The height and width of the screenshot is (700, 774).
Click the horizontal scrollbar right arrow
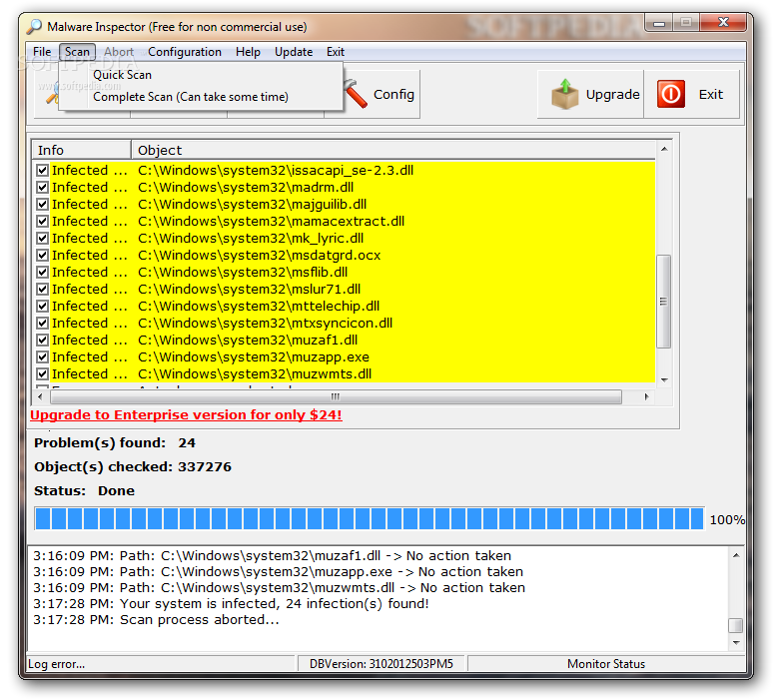coord(646,396)
